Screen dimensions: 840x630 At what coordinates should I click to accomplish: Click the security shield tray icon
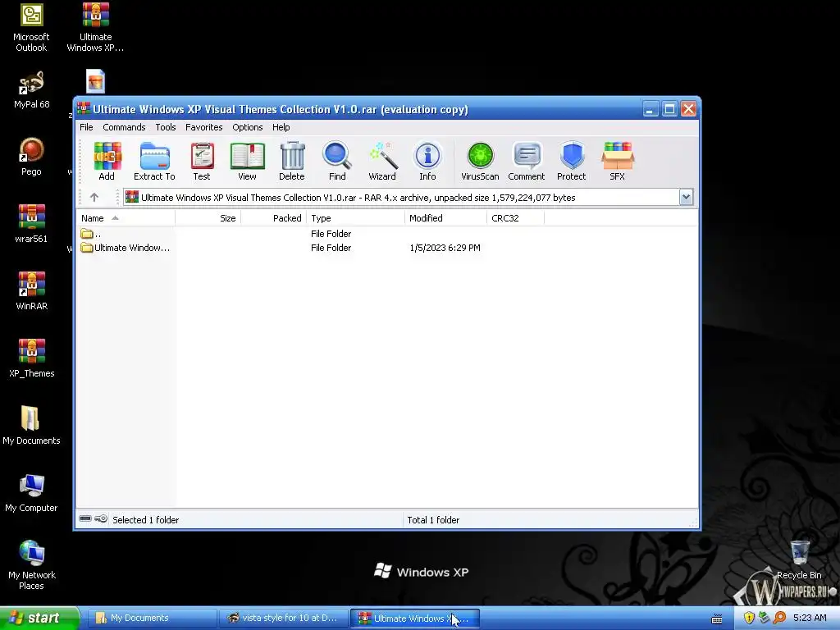pos(749,618)
